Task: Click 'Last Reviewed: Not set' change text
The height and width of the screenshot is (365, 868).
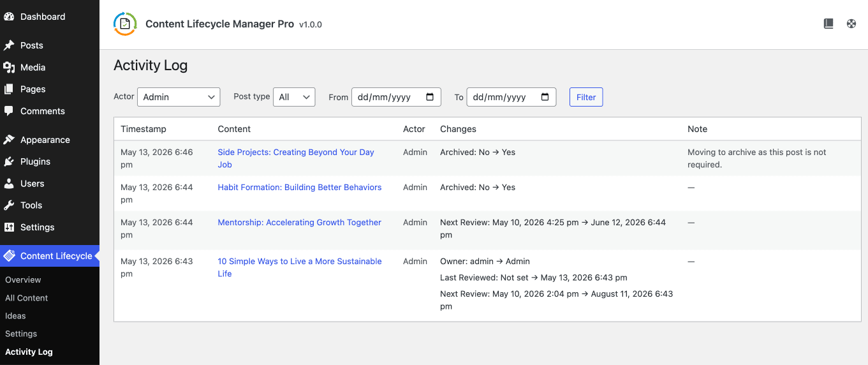Action: (534, 278)
